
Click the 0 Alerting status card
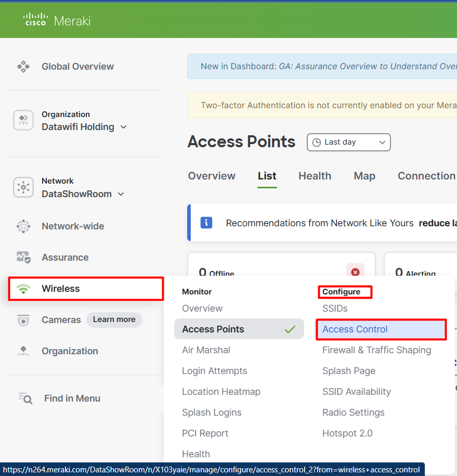pyautogui.click(x=421, y=265)
